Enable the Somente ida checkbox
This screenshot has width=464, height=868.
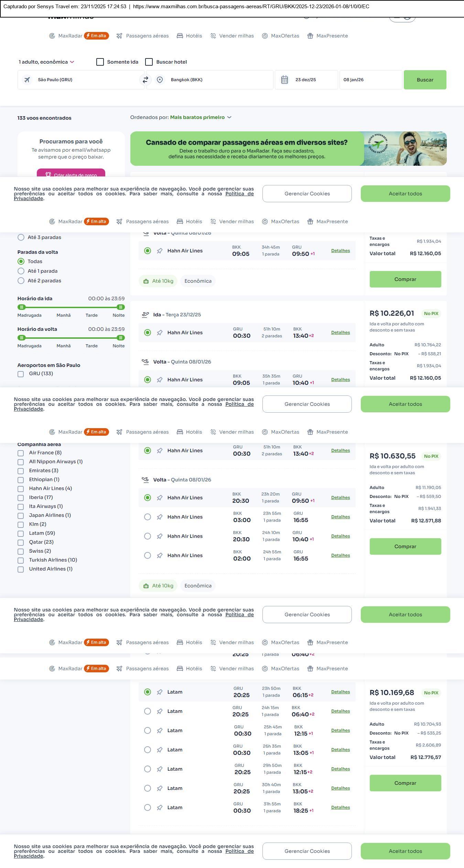(100, 62)
